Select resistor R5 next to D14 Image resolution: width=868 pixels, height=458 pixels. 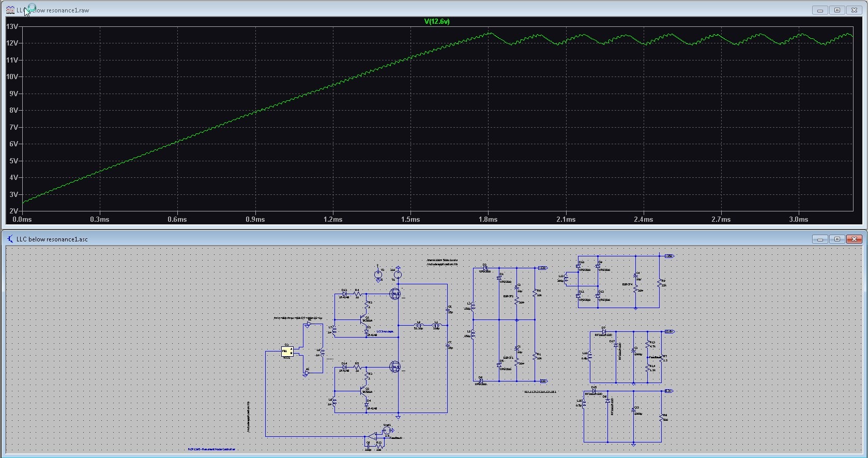[357, 367]
